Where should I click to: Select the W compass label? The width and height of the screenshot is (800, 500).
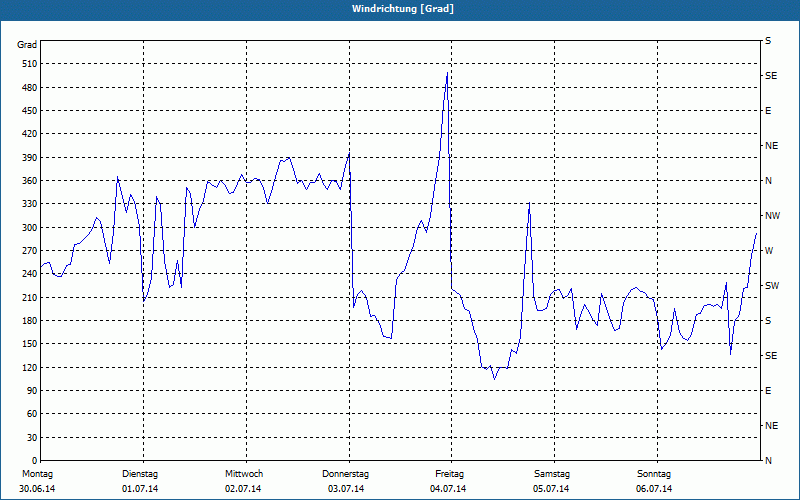pyautogui.click(x=769, y=251)
